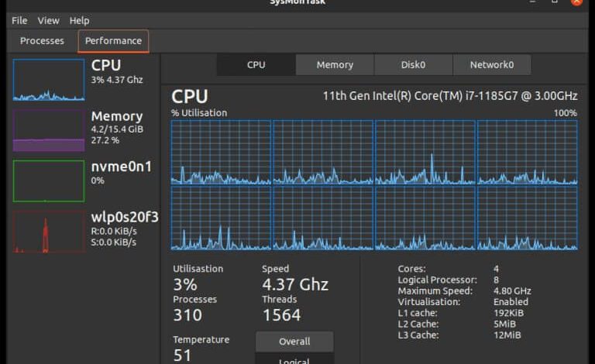
Task: Click the third core graph with tall spike
Action: [425, 153]
